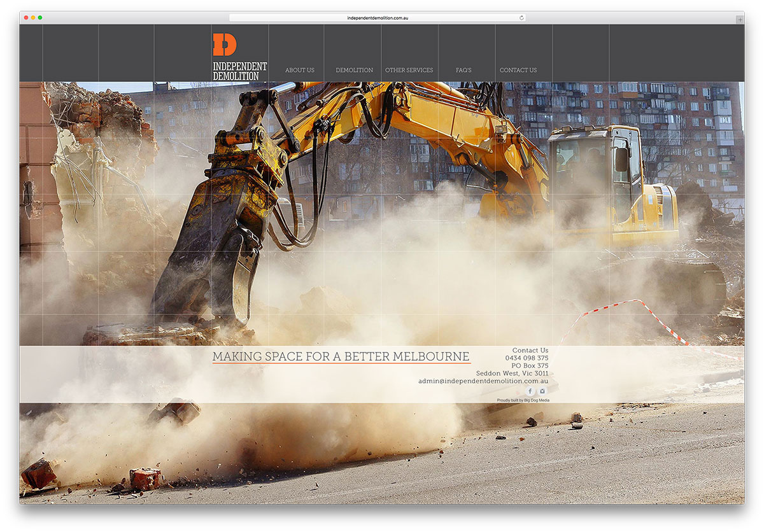Open the company's Facebook page icon
The height and width of the screenshot is (532, 764).
(x=530, y=391)
